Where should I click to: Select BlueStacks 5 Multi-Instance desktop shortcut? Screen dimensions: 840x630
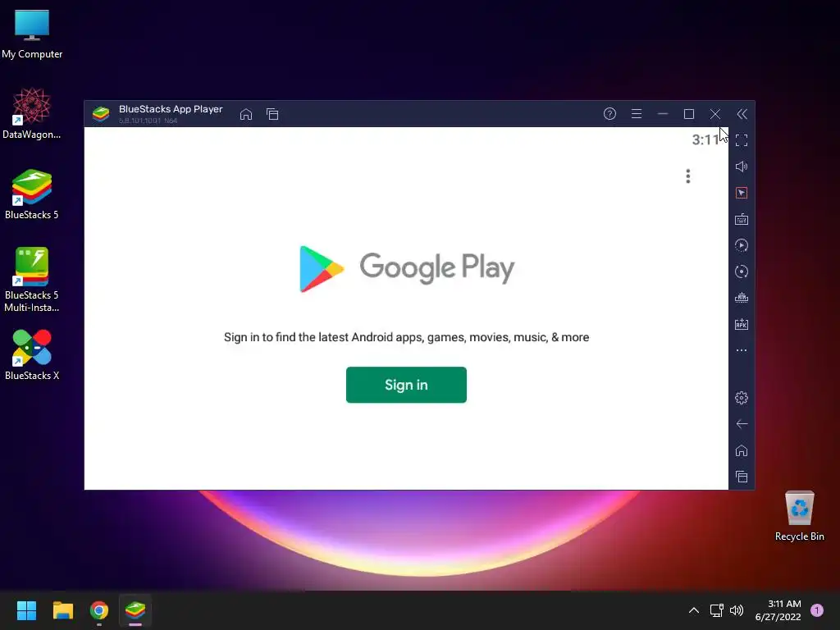click(x=32, y=280)
